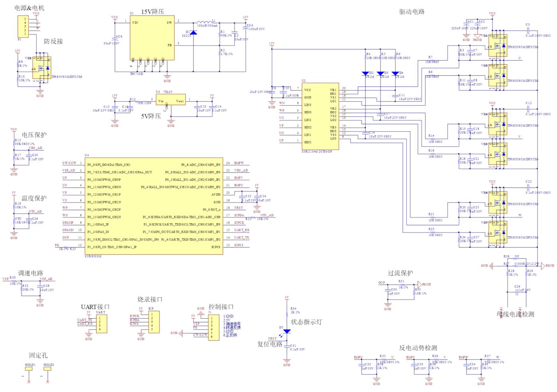Select the D5 status indicator LED
The height and width of the screenshot is (392, 557).
pyautogui.click(x=287, y=331)
